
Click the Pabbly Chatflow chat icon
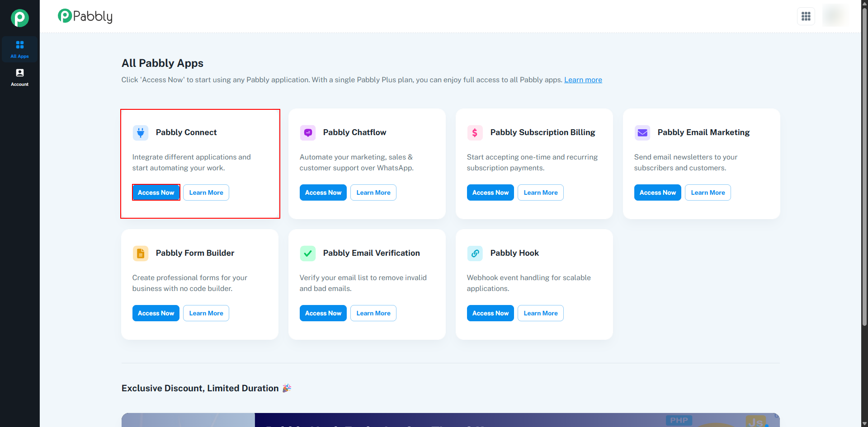[308, 132]
